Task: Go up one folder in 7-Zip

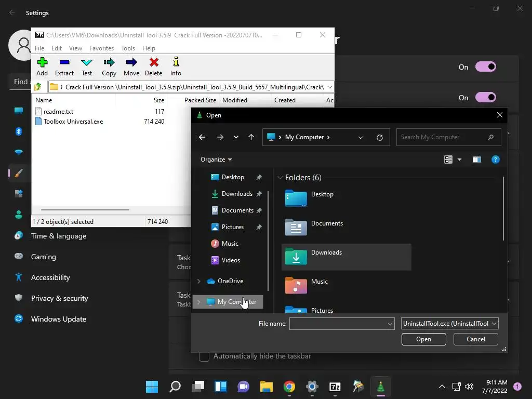Action: 38,87
